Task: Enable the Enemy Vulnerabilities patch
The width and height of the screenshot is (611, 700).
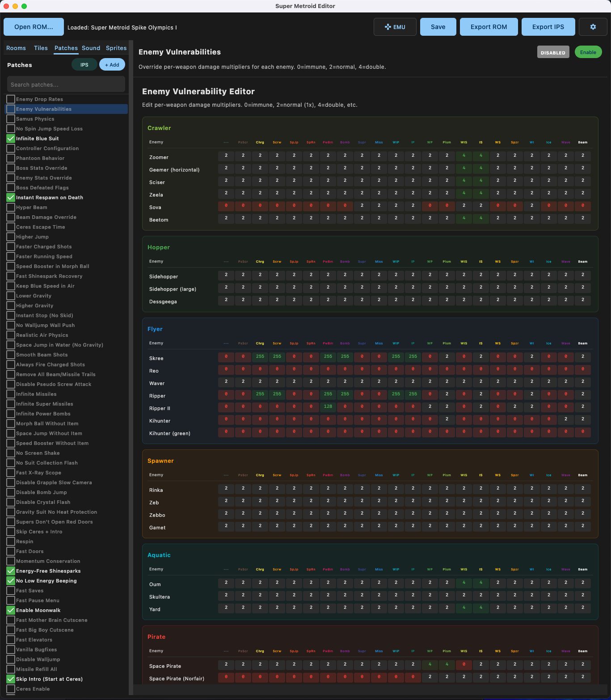Action: [588, 52]
